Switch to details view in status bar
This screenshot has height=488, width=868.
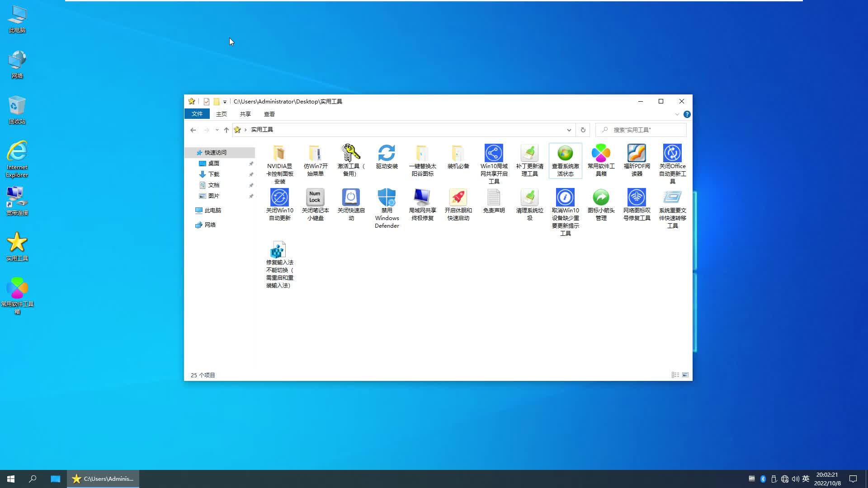click(x=675, y=375)
